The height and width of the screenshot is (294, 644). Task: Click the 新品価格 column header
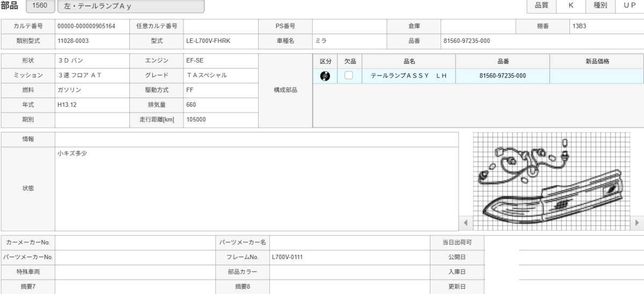597,61
